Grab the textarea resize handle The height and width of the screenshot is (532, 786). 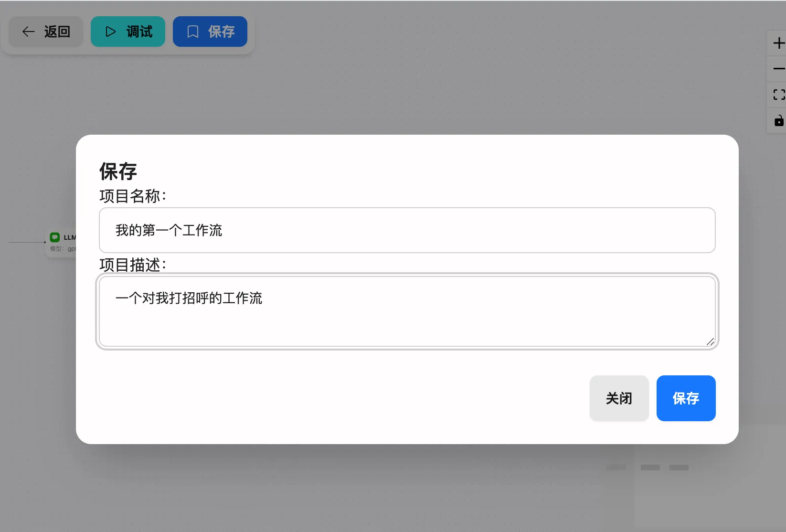(x=710, y=341)
